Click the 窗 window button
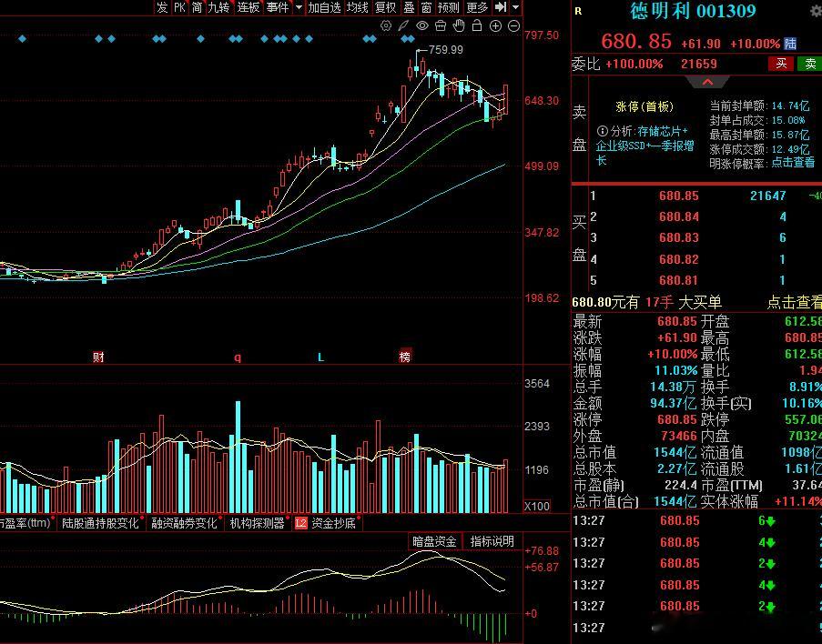The image size is (822, 644). coord(427,6)
